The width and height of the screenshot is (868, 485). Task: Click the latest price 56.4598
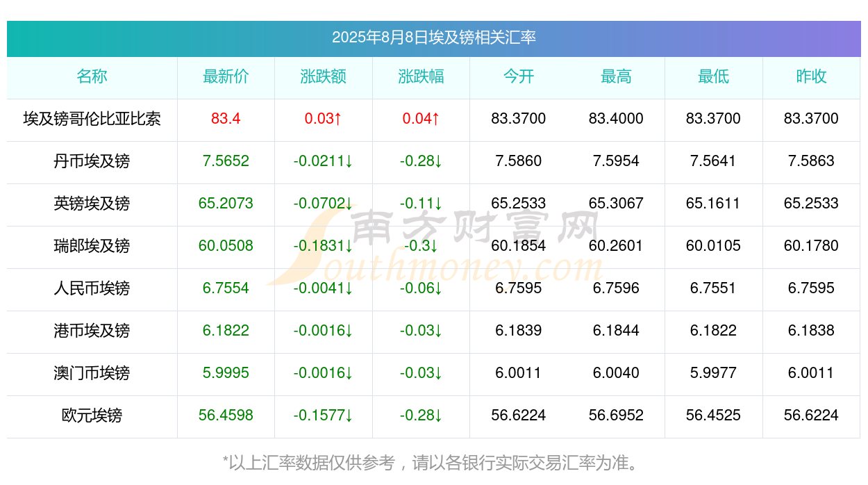pos(226,416)
